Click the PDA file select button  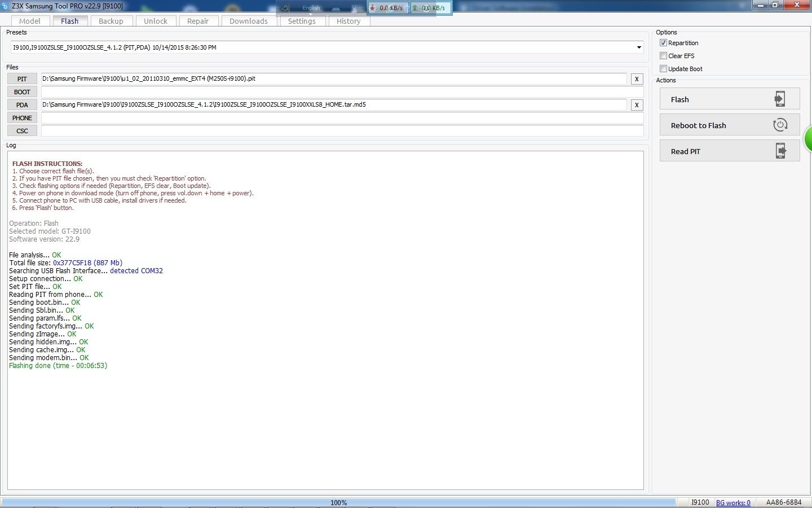pyautogui.click(x=22, y=105)
